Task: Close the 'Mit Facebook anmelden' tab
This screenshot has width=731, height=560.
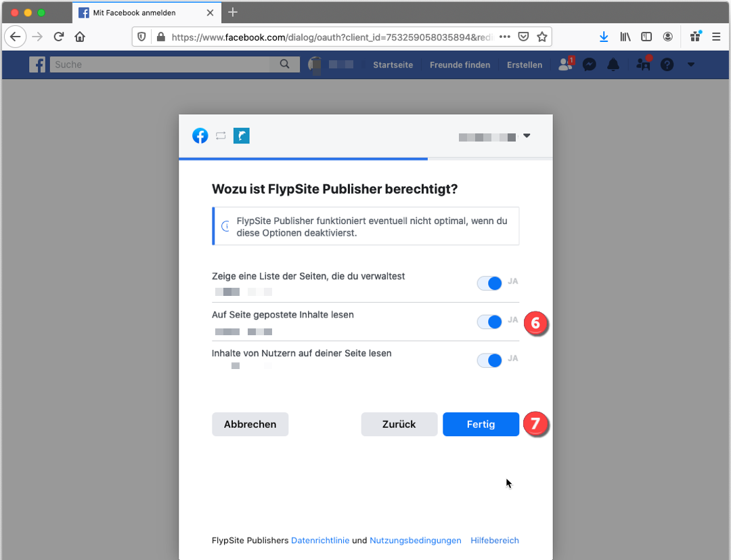Action: pos(211,13)
